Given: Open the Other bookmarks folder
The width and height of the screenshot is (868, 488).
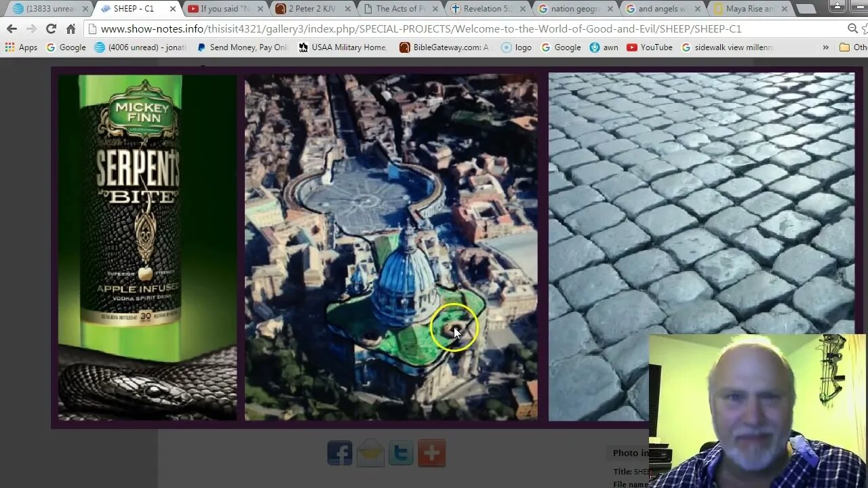Looking at the screenshot, I should click(853, 47).
